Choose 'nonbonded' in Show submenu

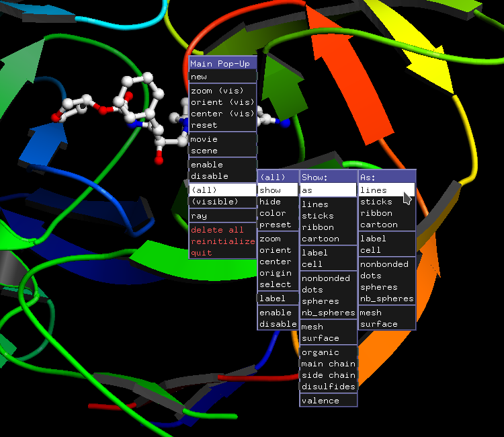[328, 278]
